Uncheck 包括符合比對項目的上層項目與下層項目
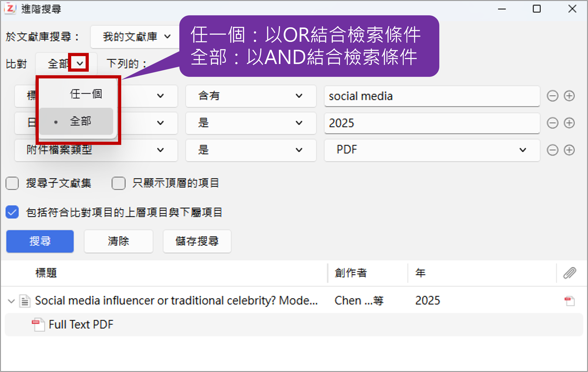 pos(12,212)
